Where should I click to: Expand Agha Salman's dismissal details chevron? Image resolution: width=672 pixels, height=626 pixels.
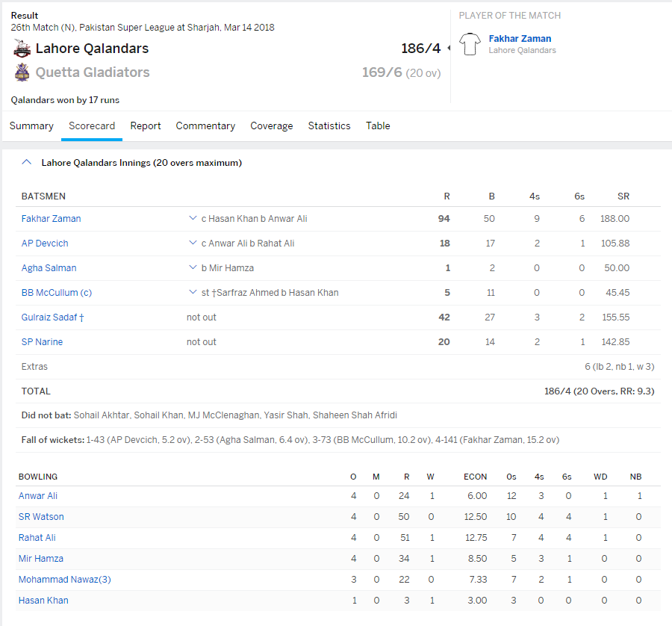[193, 268]
